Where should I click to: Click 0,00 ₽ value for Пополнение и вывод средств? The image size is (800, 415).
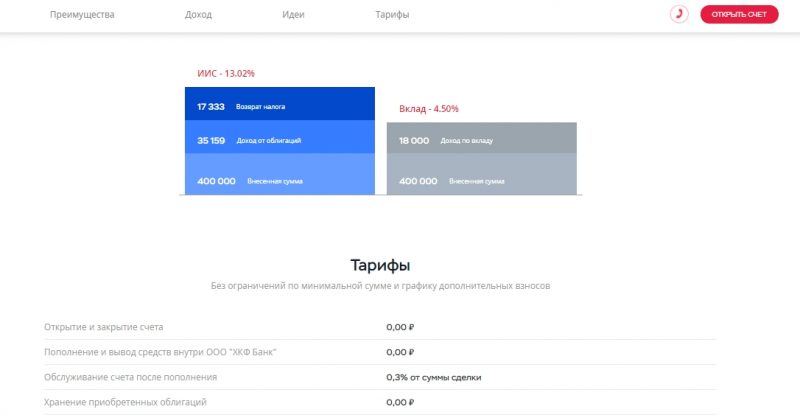400,352
